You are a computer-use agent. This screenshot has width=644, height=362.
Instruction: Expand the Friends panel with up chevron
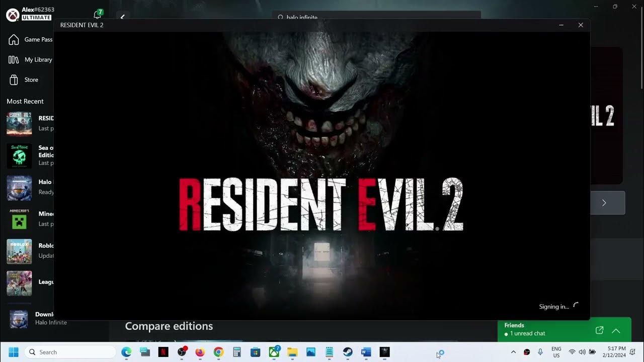pos(616,330)
